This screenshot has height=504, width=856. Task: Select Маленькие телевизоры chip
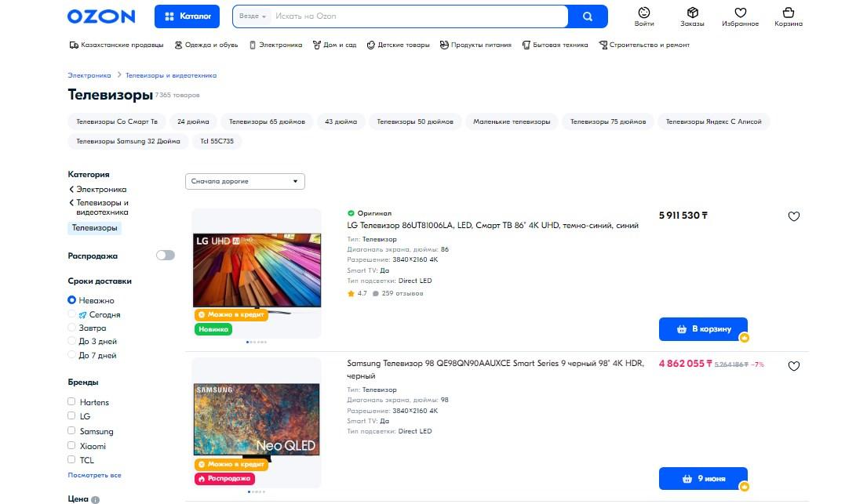(x=512, y=121)
